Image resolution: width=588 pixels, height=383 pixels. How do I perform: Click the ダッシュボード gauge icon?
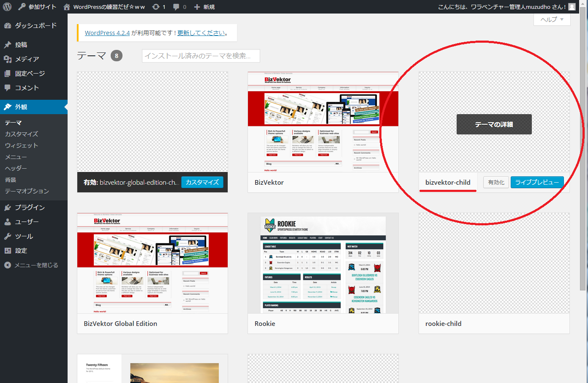(x=8, y=25)
